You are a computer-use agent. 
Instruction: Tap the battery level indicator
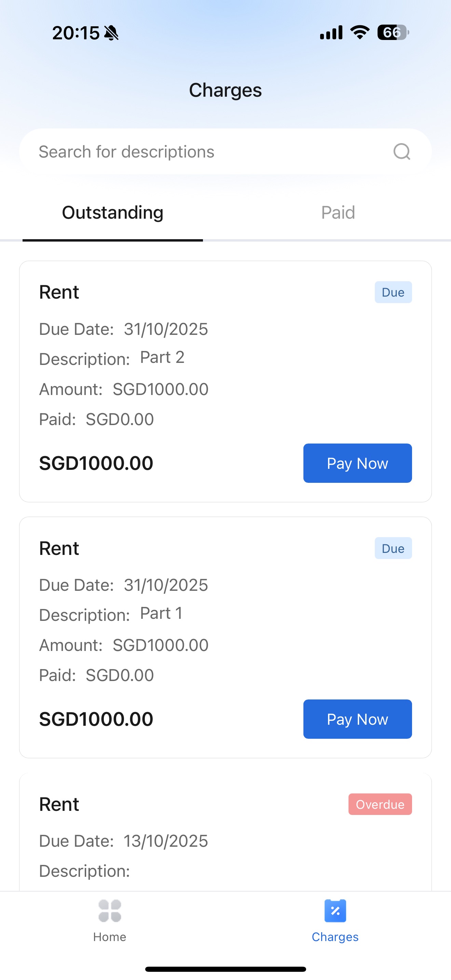(x=393, y=32)
